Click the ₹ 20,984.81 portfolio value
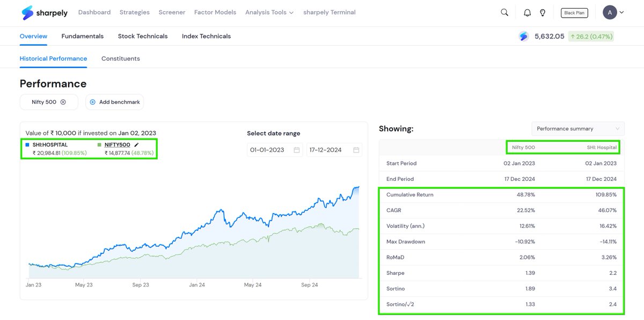 [46, 153]
